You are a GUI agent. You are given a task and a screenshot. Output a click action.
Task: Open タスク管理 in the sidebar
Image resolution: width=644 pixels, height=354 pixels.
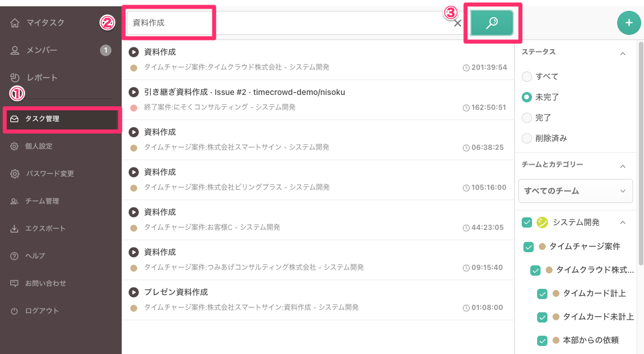pos(43,120)
